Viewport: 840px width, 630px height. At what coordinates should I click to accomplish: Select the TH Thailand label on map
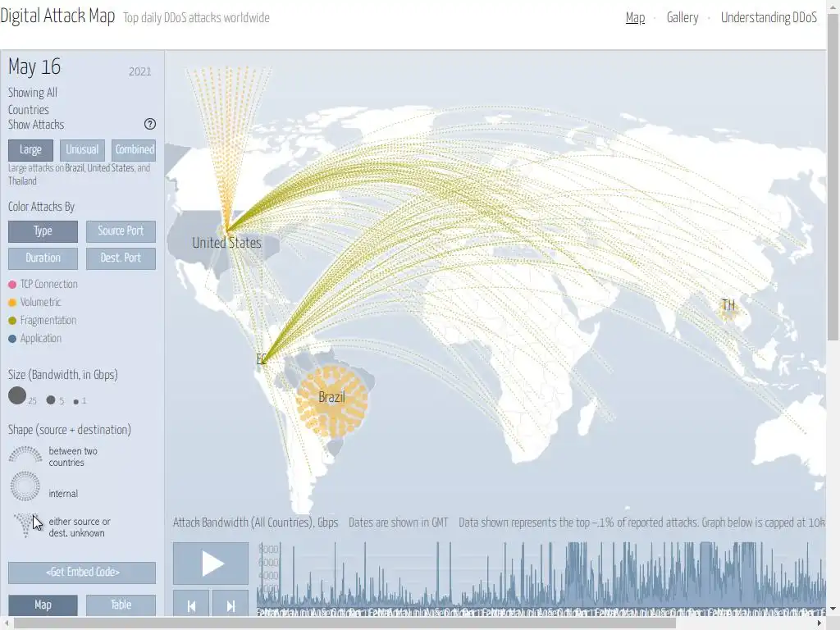tap(728, 305)
